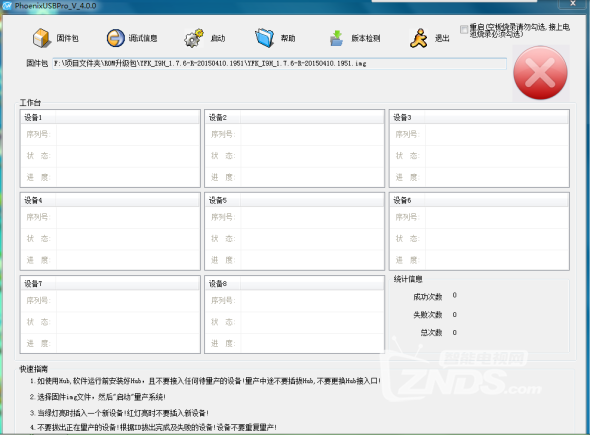Click quick guide step 1 about Hub

click(x=205, y=381)
